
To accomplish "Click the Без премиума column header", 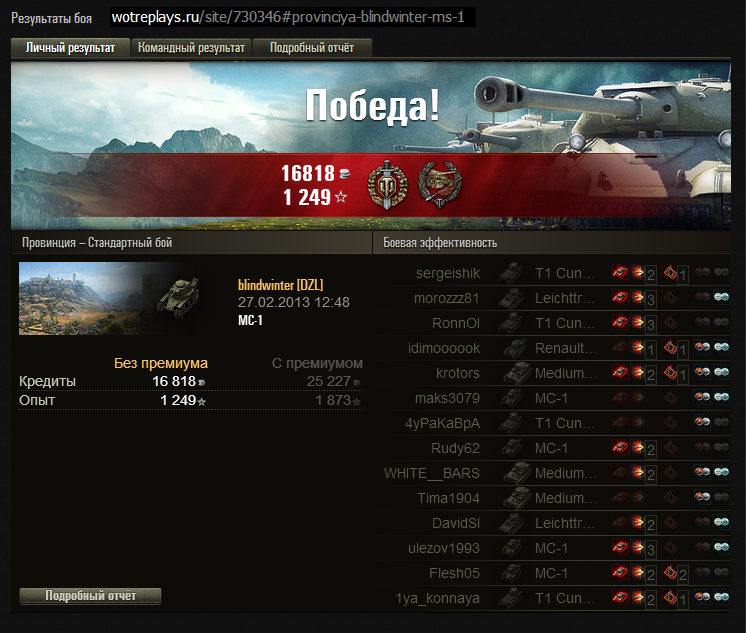I will 161,363.
